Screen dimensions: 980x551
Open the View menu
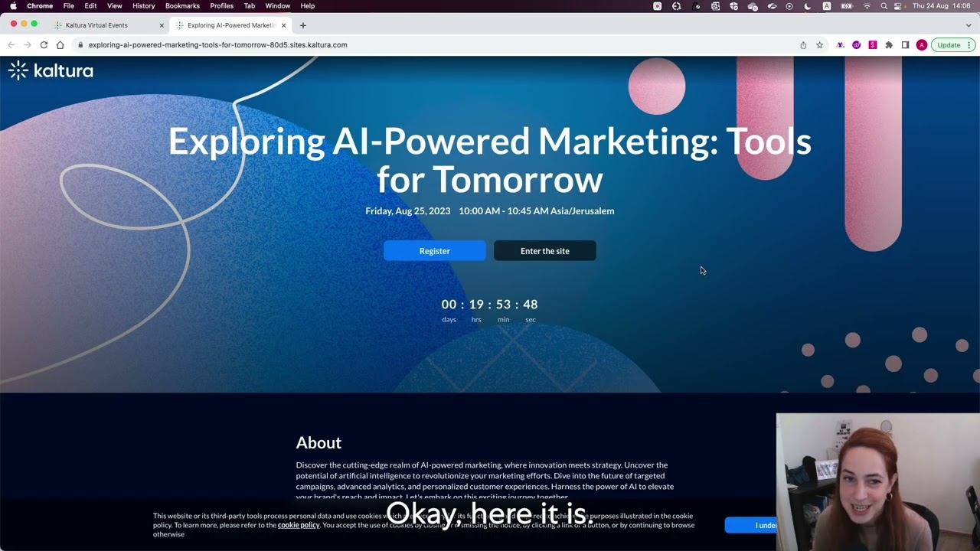point(115,6)
